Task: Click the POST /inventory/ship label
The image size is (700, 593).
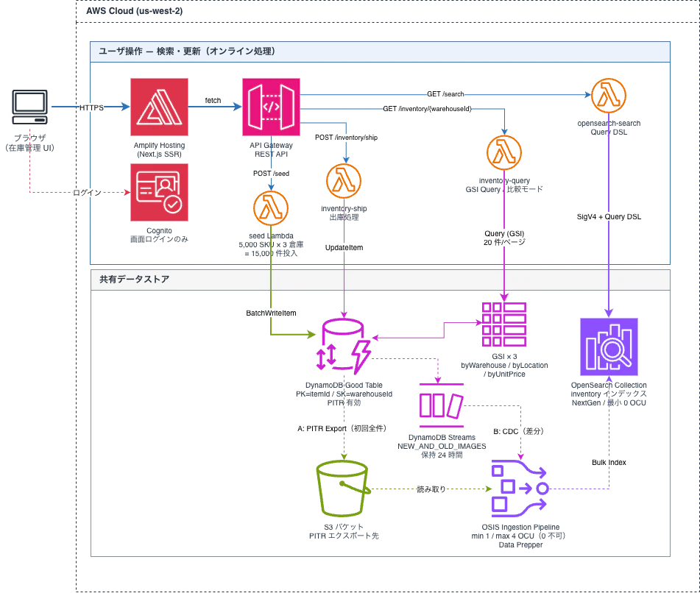Action: pos(347,138)
